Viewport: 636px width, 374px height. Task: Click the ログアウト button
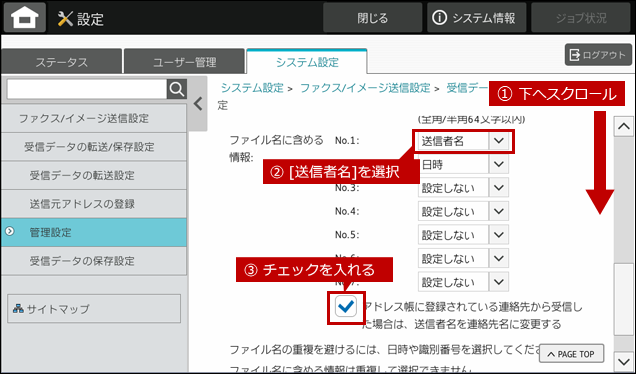coord(598,55)
